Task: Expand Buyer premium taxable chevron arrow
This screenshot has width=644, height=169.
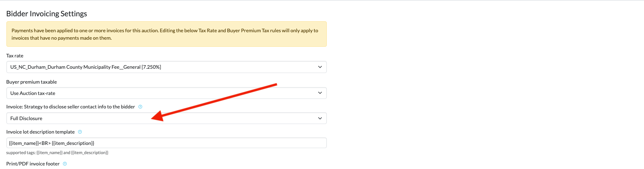Action: point(320,93)
